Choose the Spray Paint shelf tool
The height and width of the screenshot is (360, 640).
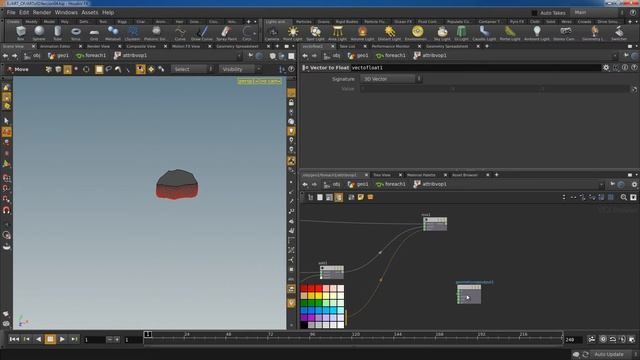click(226, 33)
